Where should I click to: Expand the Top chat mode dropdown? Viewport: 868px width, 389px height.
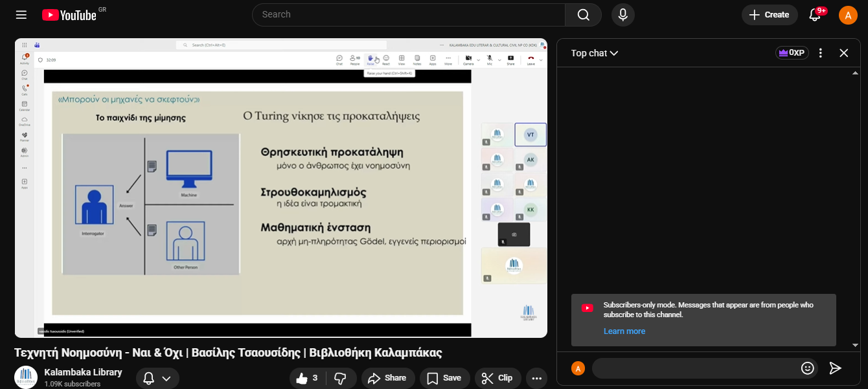(594, 53)
